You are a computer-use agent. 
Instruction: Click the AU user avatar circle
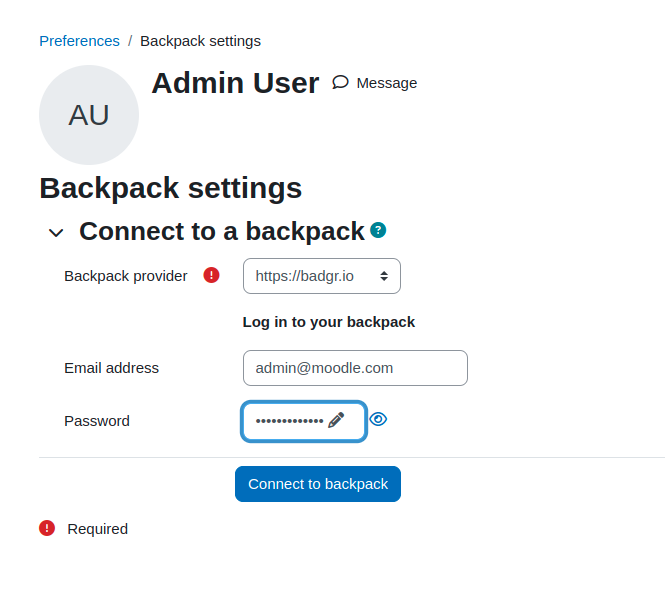pyautogui.click(x=89, y=115)
